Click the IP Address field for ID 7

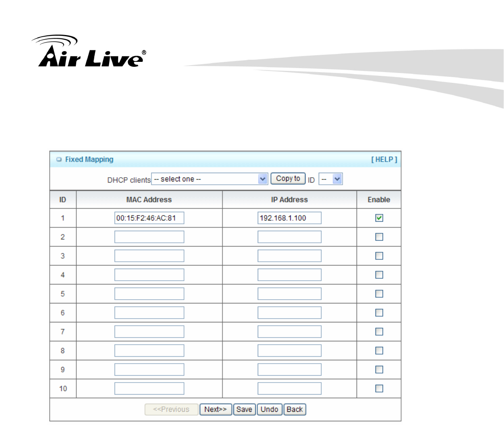(x=289, y=332)
